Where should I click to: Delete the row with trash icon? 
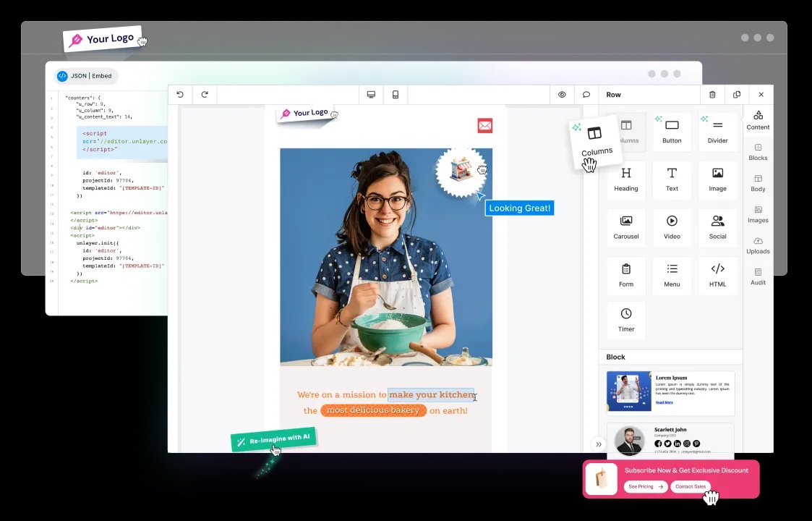click(712, 95)
